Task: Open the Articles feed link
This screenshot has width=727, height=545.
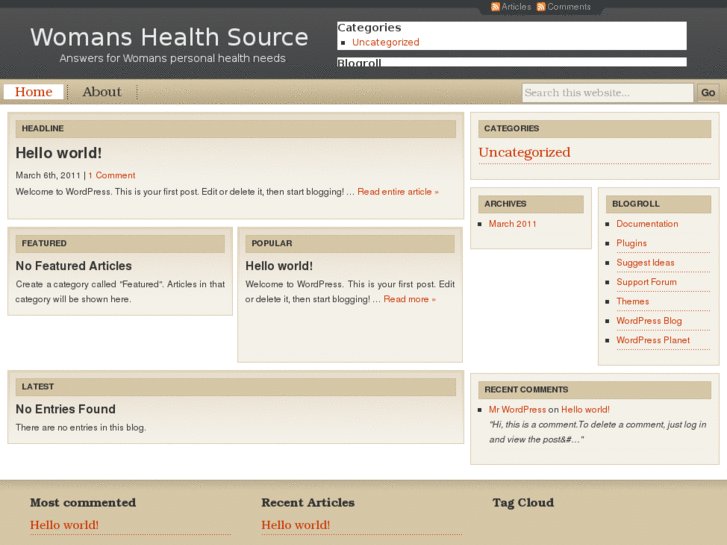Action: (516, 7)
